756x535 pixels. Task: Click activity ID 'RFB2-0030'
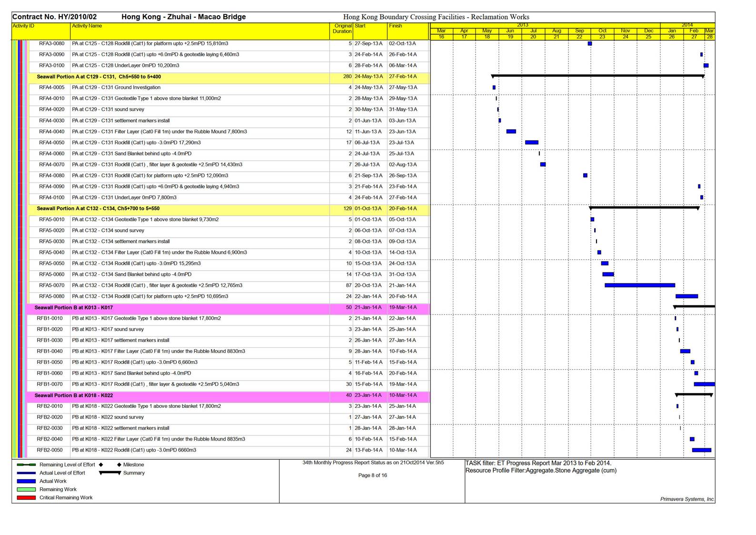coord(50,428)
